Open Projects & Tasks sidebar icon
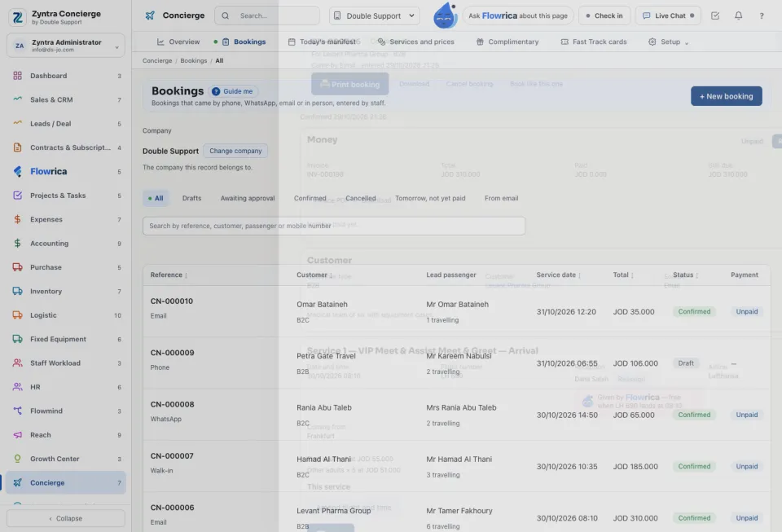This screenshot has width=782, height=532. [17, 196]
